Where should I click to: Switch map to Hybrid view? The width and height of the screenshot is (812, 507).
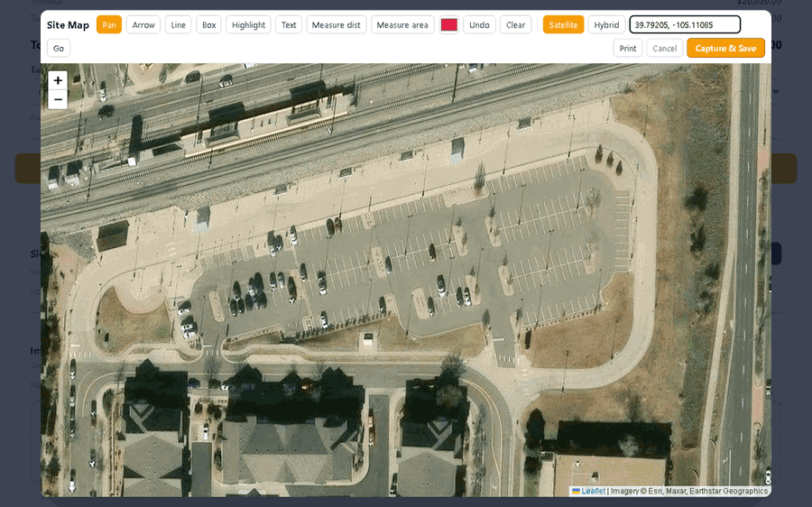click(606, 25)
